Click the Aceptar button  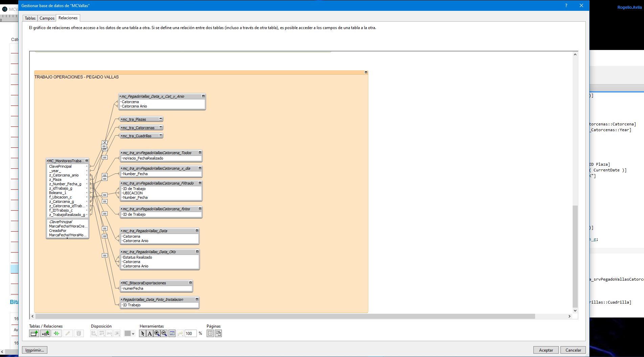click(x=546, y=350)
